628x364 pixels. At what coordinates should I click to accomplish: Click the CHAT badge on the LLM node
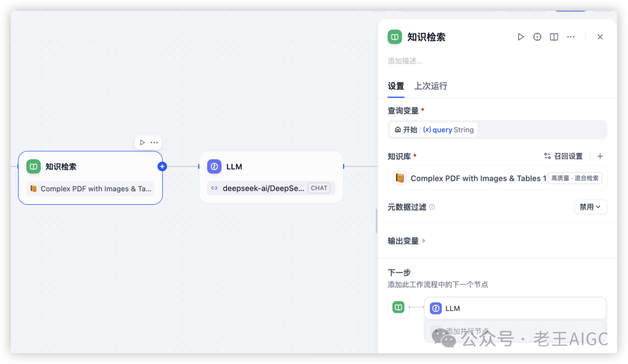(319, 188)
